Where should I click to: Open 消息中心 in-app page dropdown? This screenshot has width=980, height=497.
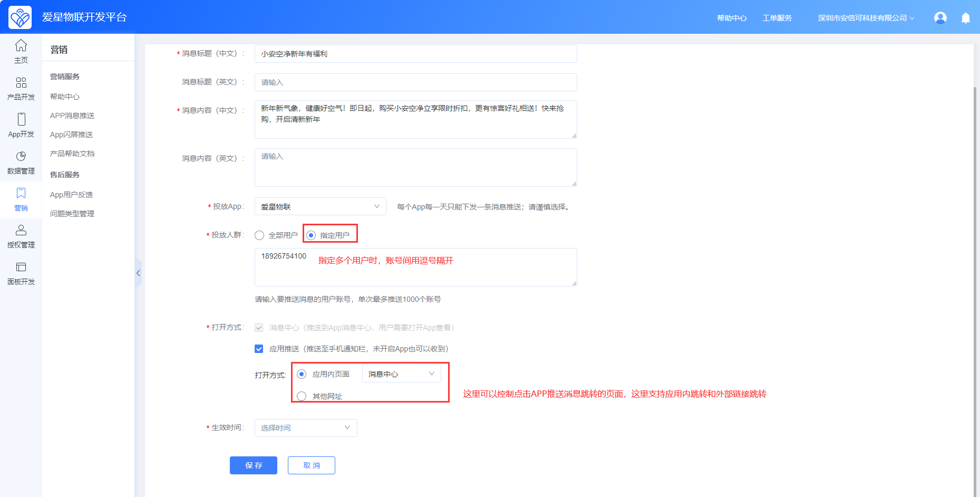click(402, 374)
